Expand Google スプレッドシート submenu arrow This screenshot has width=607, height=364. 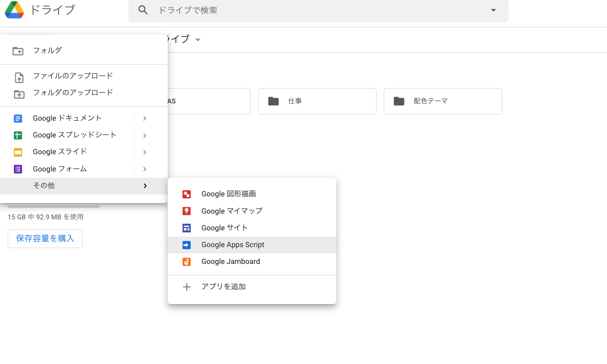point(145,136)
